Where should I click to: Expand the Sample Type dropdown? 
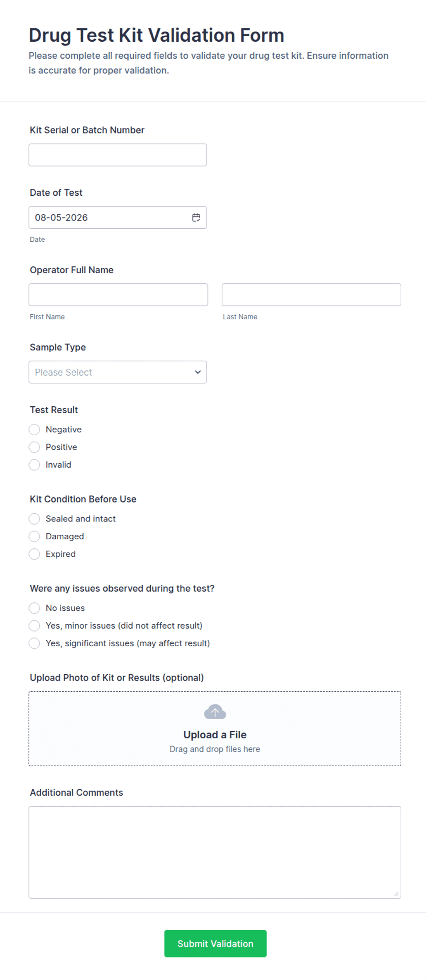(x=118, y=372)
